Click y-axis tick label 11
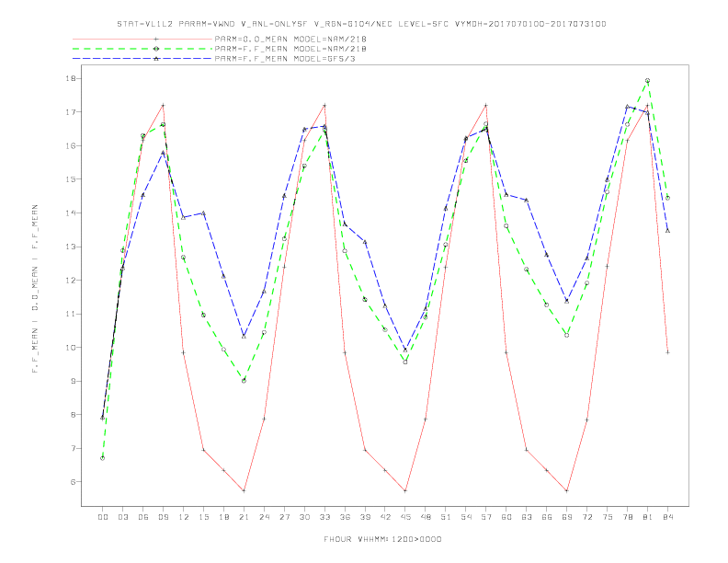This screenshot has width=728, height=563. point(71,314)
